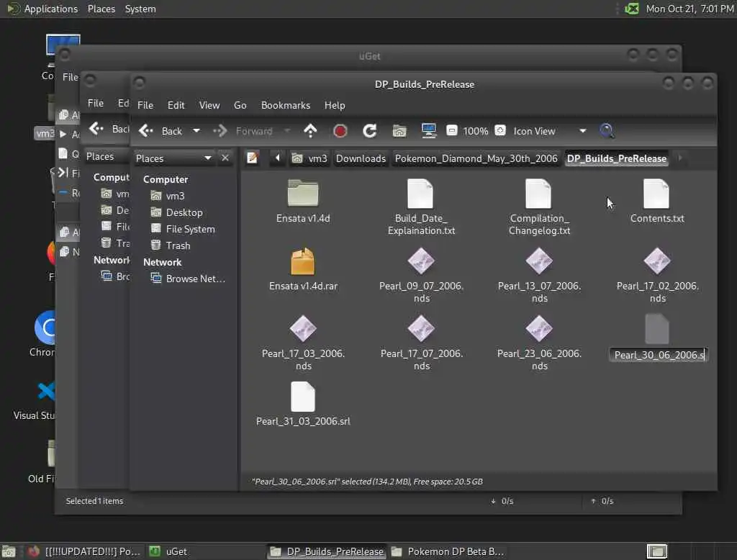The image size is (737, 560).
Task: Select Pearl_17_07_2006.nds file
Action: pyautogui.click(x=421, y=343)
